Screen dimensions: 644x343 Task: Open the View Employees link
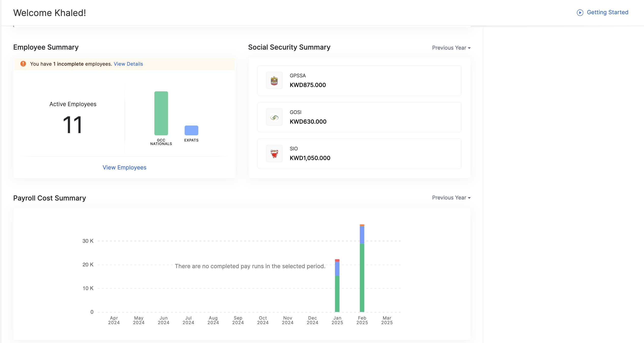point(124,167)
